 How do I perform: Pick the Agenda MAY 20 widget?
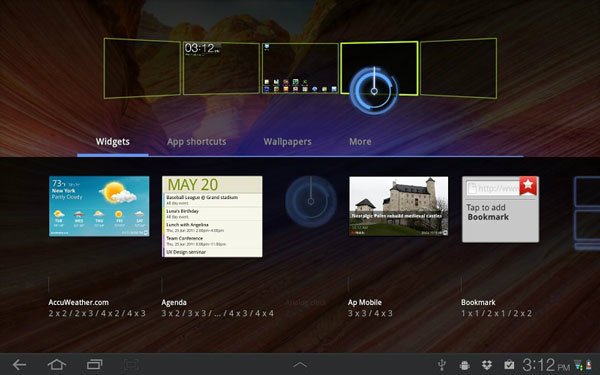tap(212, 217)
